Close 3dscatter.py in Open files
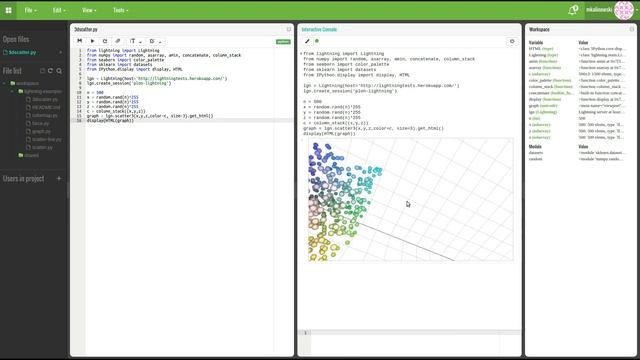 (60, 52)
